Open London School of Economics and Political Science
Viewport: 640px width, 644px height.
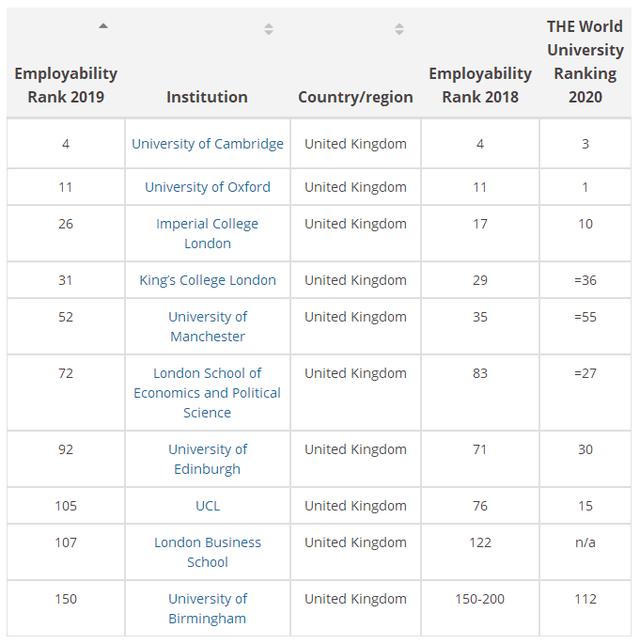pyautogui.click(x=207, y=392)
